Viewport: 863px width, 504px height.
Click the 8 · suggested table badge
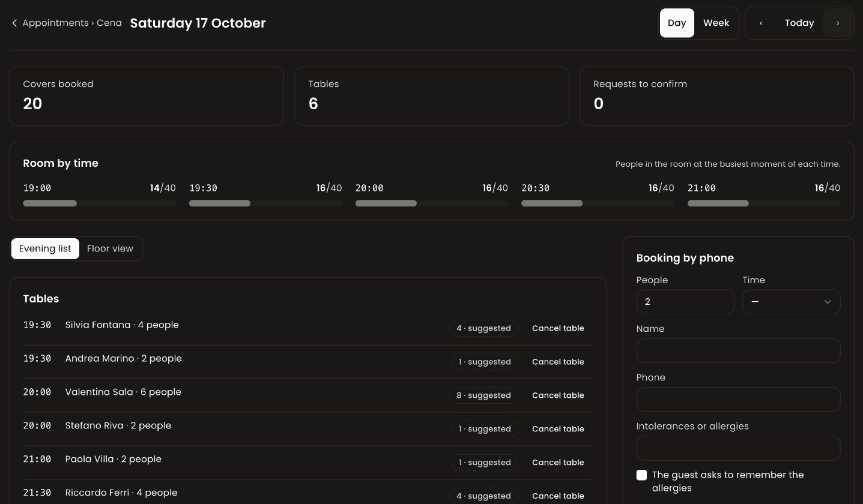[x=483, y=395]
